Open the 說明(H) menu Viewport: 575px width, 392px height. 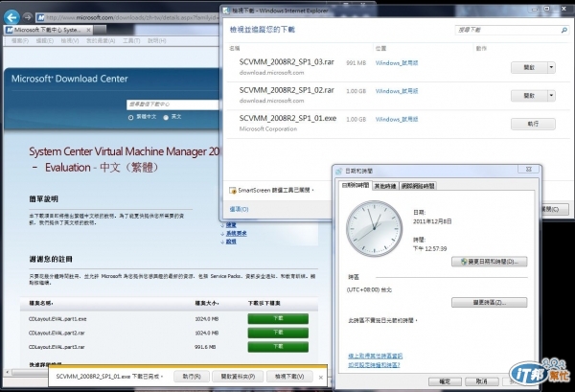point(156,40)
